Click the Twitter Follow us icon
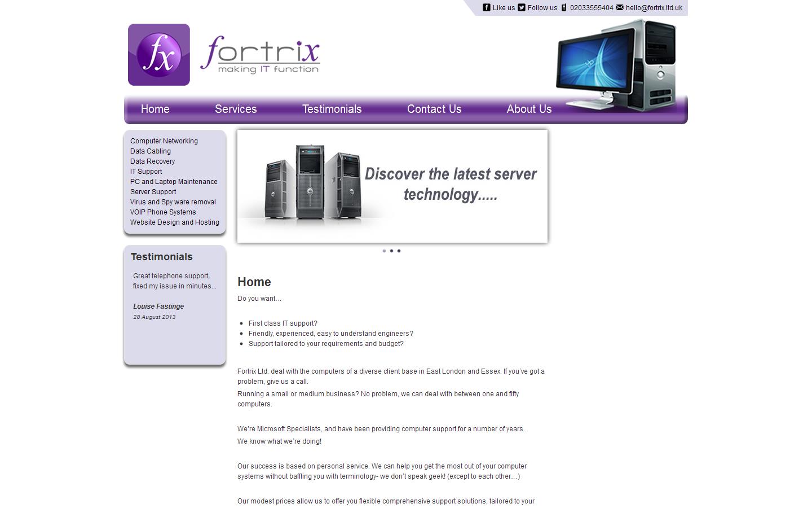This screenshot has width=812, height=508. 521,7
